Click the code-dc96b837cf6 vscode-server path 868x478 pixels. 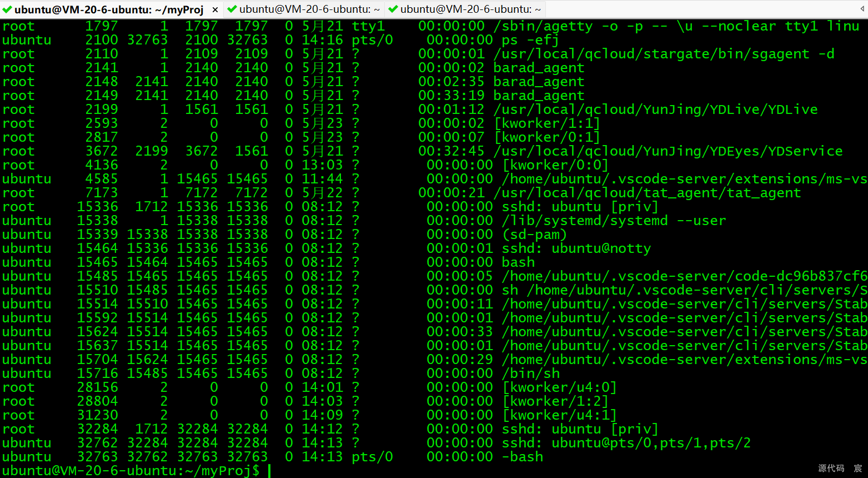684,276
